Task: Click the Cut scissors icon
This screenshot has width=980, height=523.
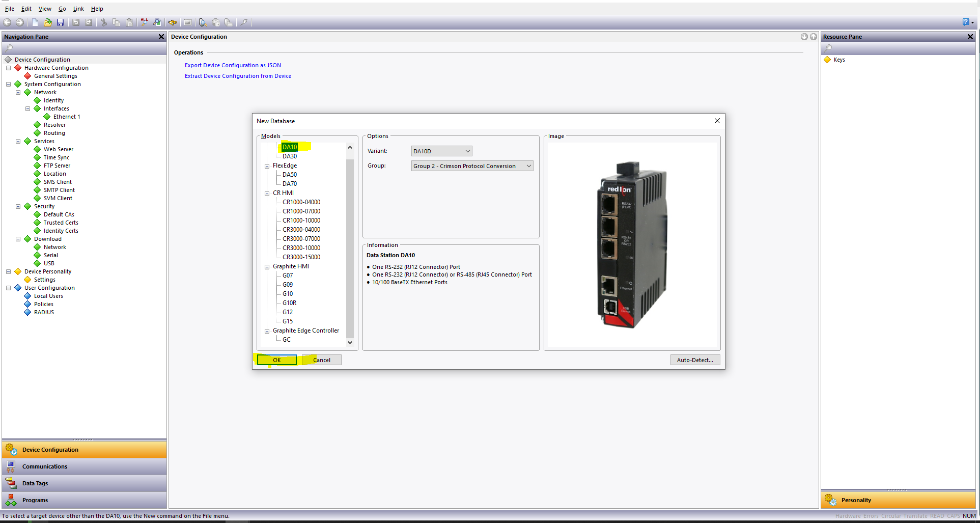Action: point(104,22)
